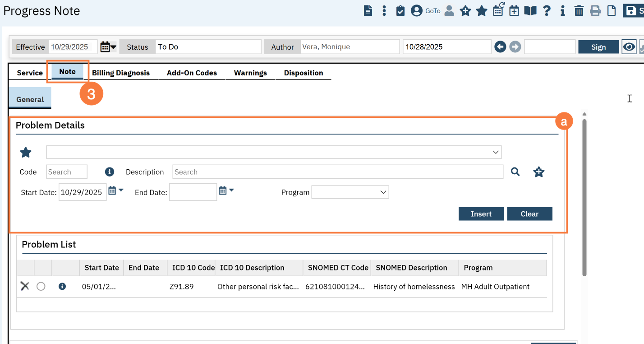Click the magnifier search icon beside Description
The image size is (644, 344).
(x=515, y=172)
